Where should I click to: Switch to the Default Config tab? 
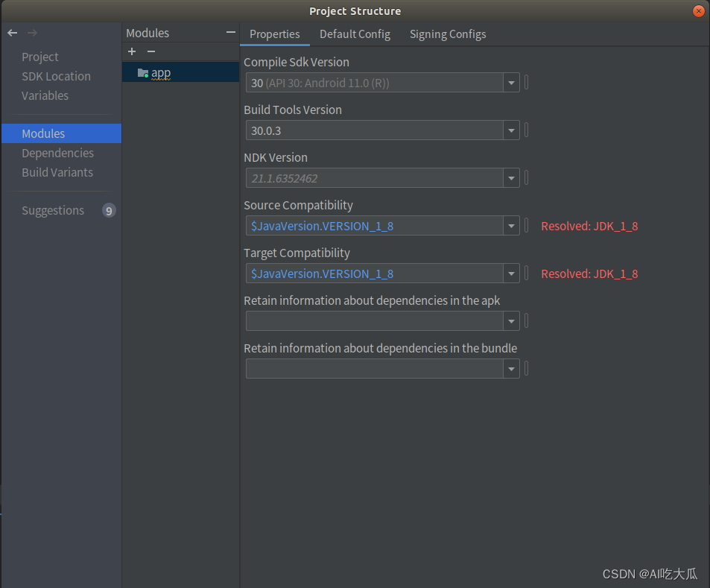click(x=355, y=34)
